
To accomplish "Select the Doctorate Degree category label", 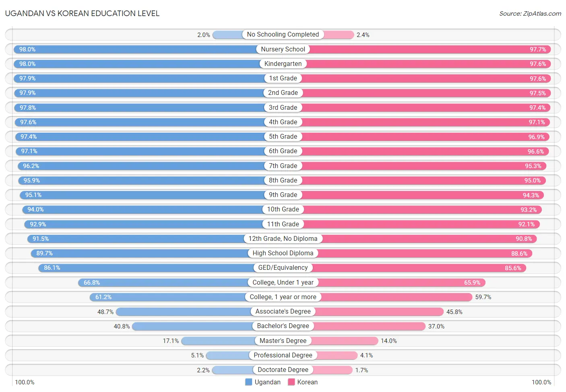I will point(283,369).
